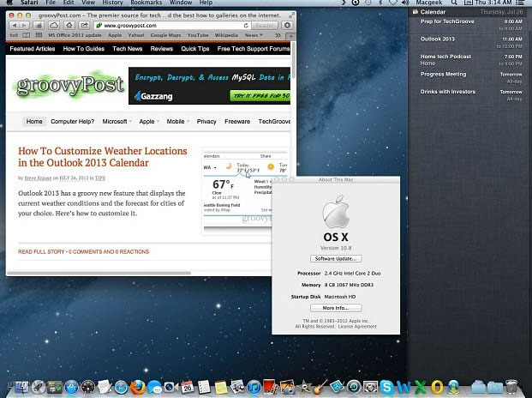Image resolution: width=532 pixels, height=398 pixels.
Task: Open the MS Office 2011 update bookmark
Action: 75,35
